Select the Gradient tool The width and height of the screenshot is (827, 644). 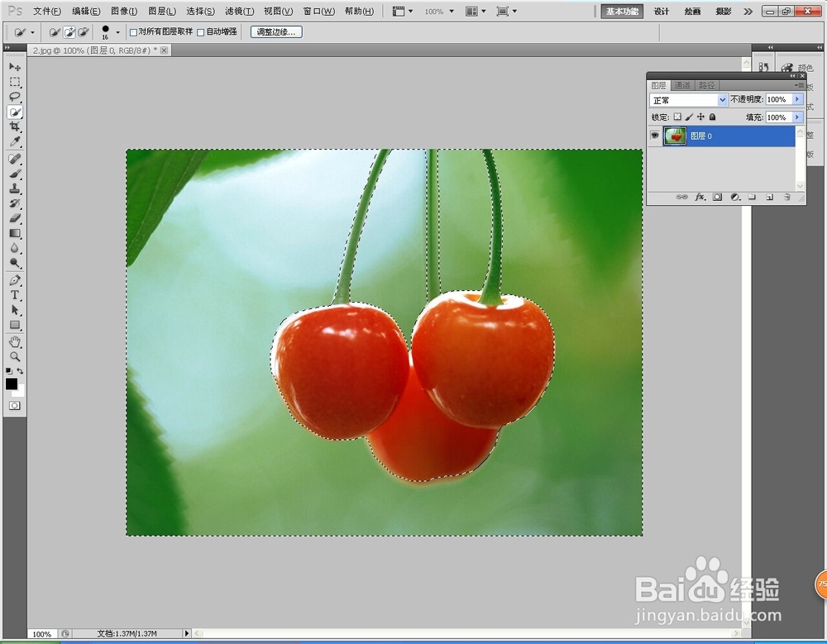(x=15, y=233)
